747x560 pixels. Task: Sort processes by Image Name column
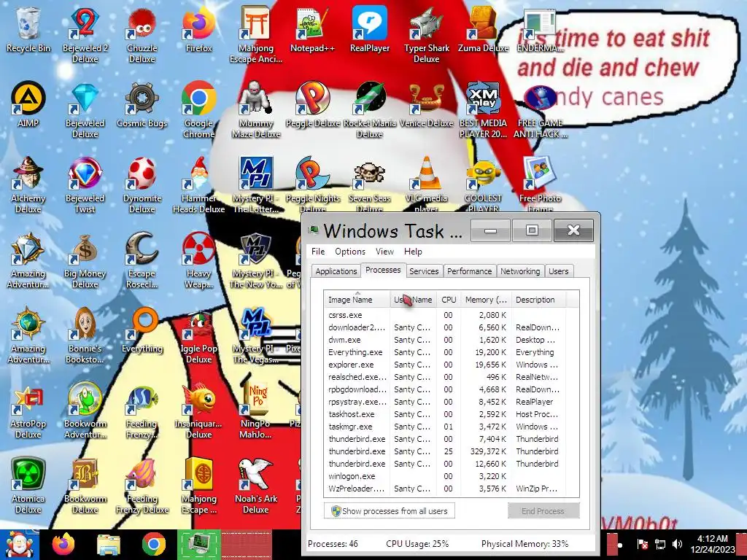[357, 300]
